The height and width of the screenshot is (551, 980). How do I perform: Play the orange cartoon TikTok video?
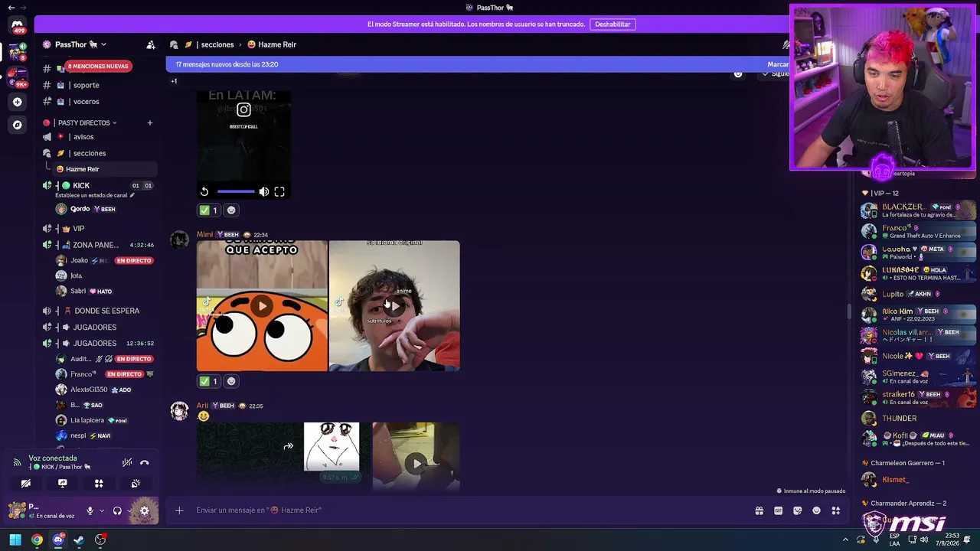click(262, 306)
